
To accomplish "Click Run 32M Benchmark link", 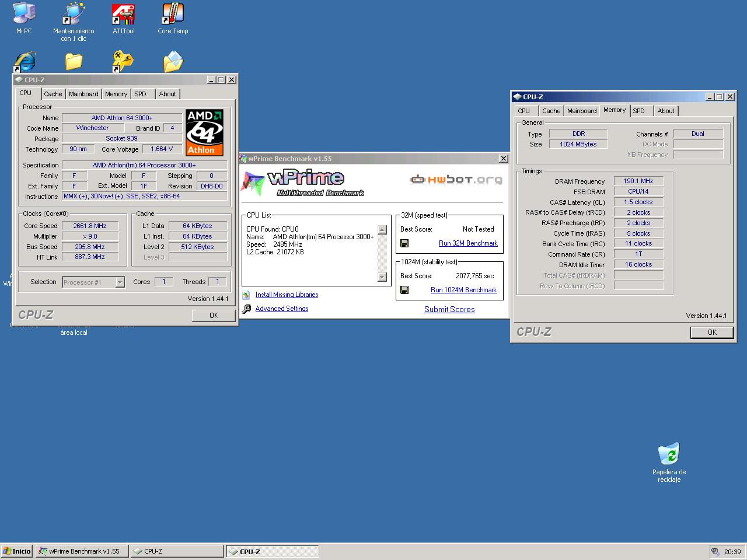I will (468, 243).
